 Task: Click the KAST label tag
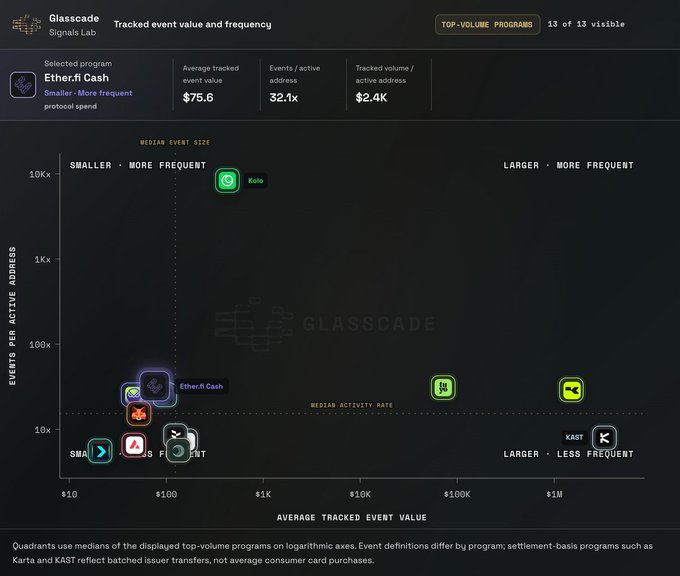tap(574, 437)
